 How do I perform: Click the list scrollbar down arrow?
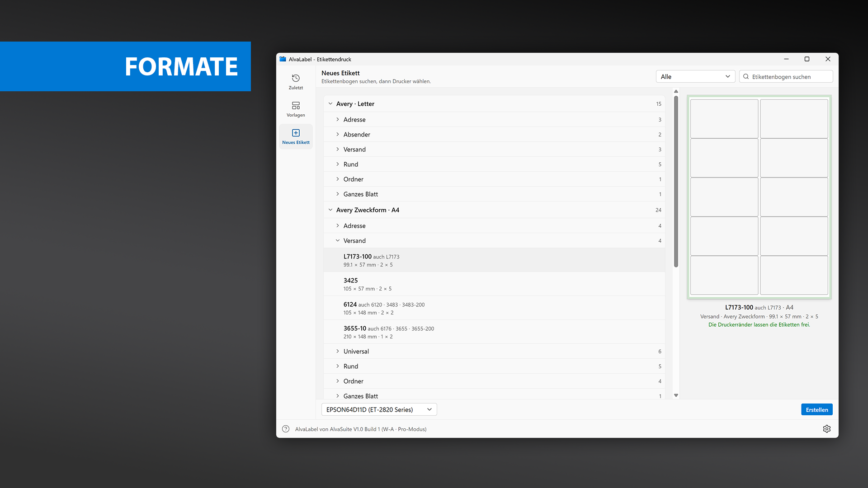pos(676,395)
